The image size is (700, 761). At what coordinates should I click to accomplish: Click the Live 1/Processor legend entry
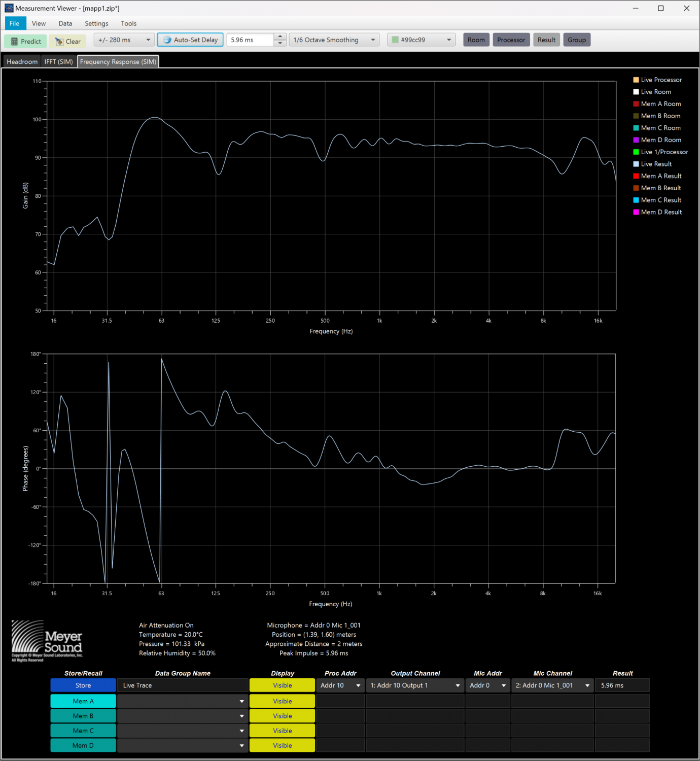coord(661,152)
